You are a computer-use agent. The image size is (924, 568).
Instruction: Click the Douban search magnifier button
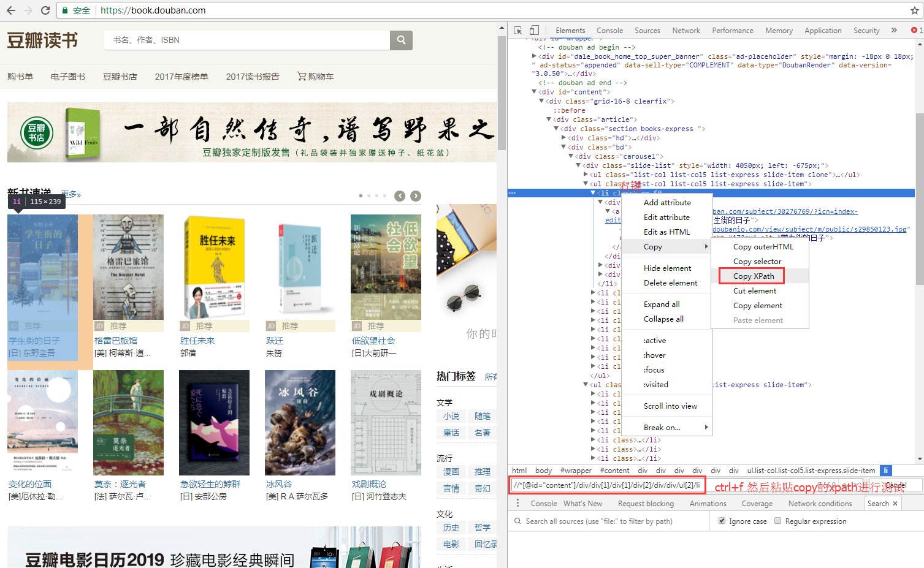[401, 40]
